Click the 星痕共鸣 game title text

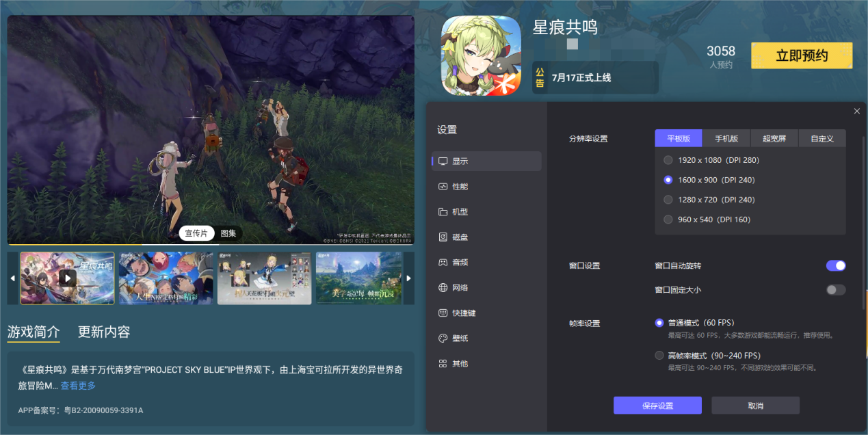coord(565,27)
